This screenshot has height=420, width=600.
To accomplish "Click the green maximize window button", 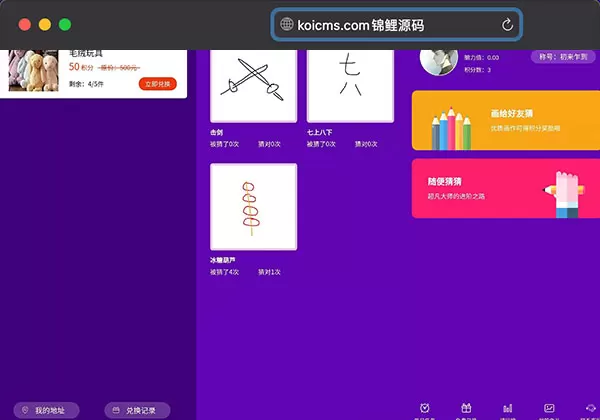I will (65, 24).
